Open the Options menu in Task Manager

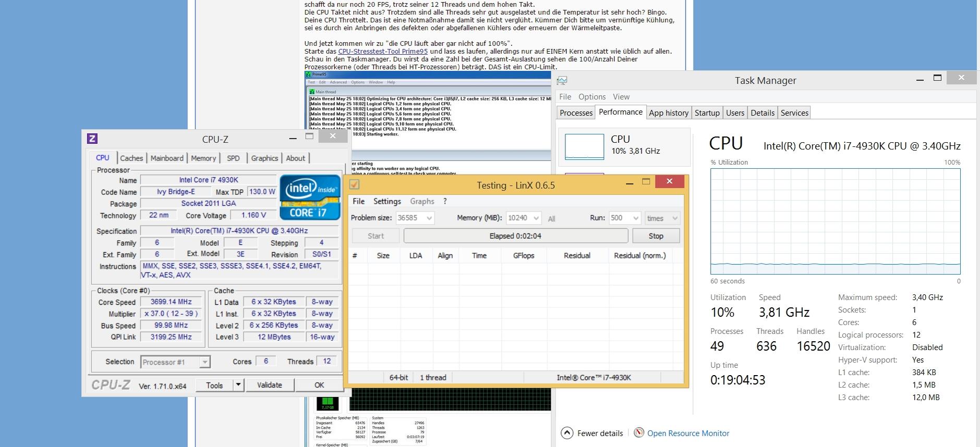(x=592, y=97)
